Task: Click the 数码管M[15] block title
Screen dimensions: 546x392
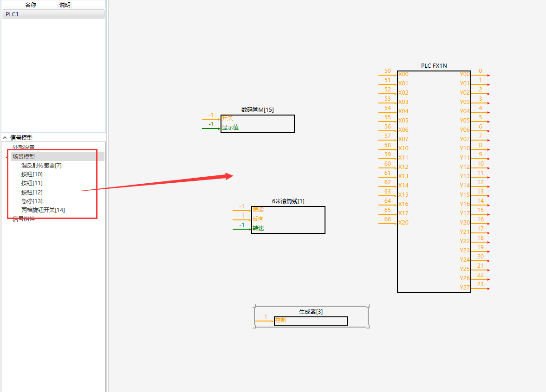Action: pyautogui.click(x=258, y=110)
